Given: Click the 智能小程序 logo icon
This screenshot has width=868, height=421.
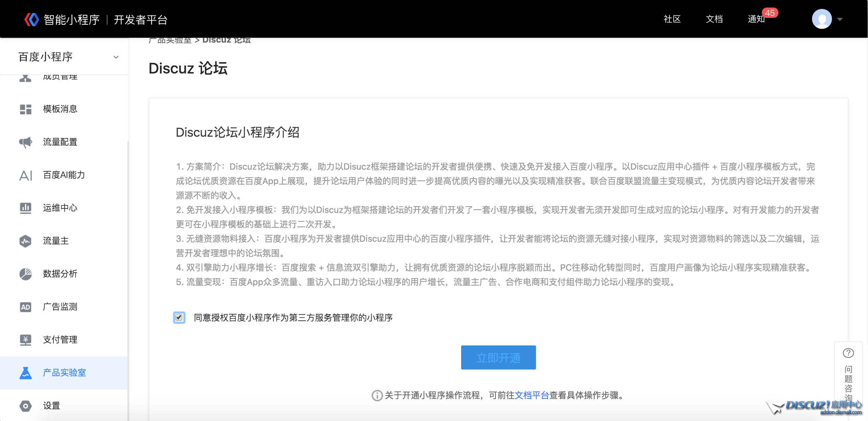Looking at the screenshot, I should click(x=32, y=20).
